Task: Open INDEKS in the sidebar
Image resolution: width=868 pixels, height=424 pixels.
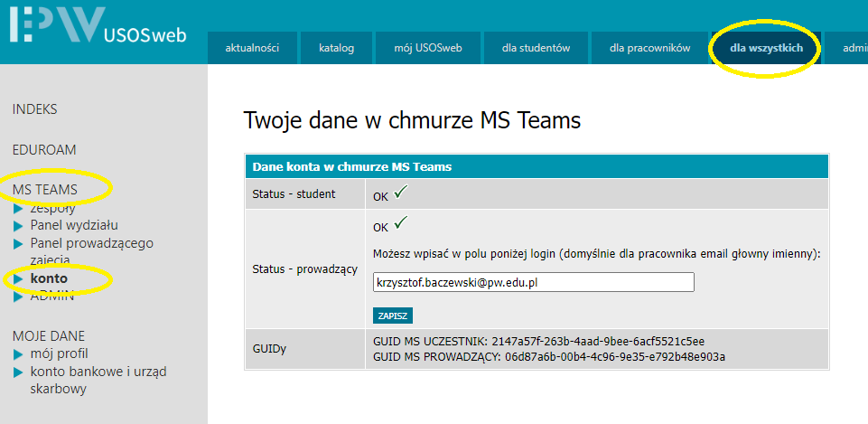Action: coord(35,109)
